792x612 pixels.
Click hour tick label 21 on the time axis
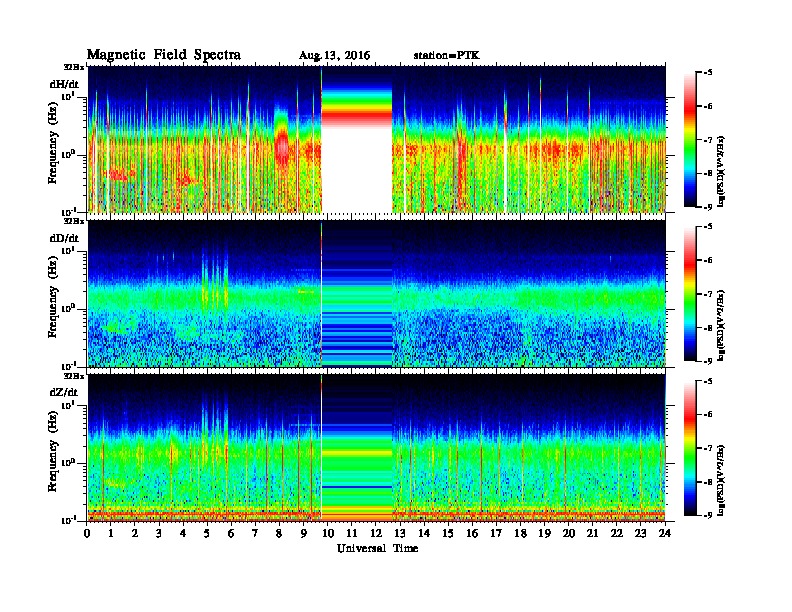pyautogui.click(x=593, y=534)
